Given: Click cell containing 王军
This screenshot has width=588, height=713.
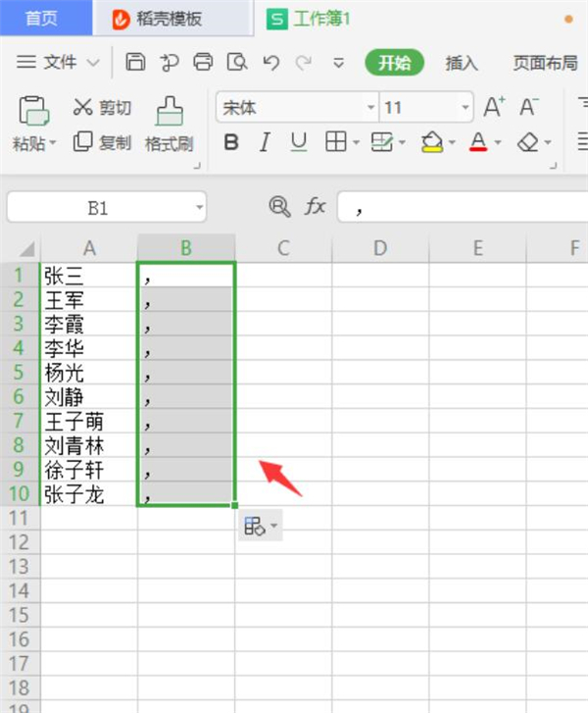Looking at the screenshot, I should [x=88, y=300].
